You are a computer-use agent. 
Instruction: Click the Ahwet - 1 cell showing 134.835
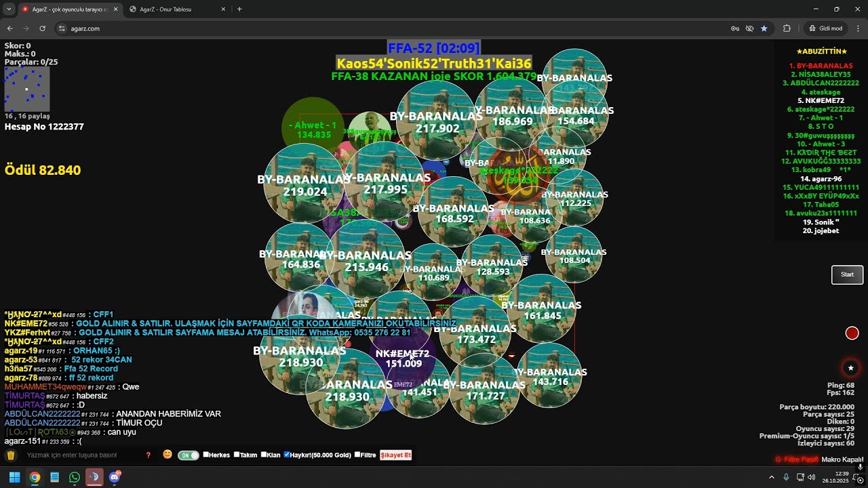coord(313,129)
